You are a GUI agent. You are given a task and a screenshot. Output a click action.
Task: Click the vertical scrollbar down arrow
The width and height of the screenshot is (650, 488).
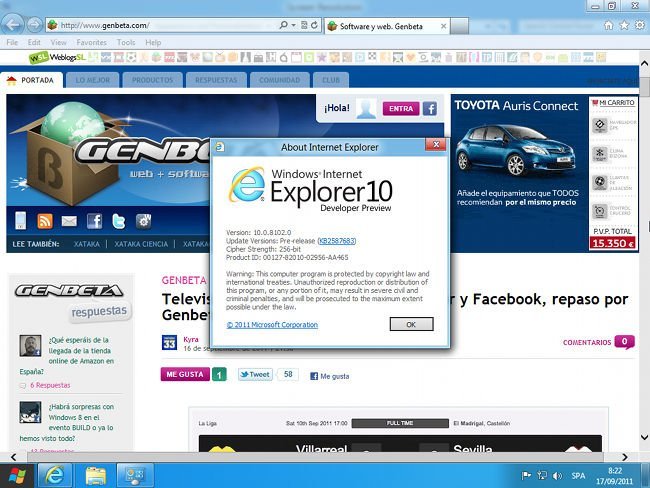pyautogui.click(x=644, y=437)
